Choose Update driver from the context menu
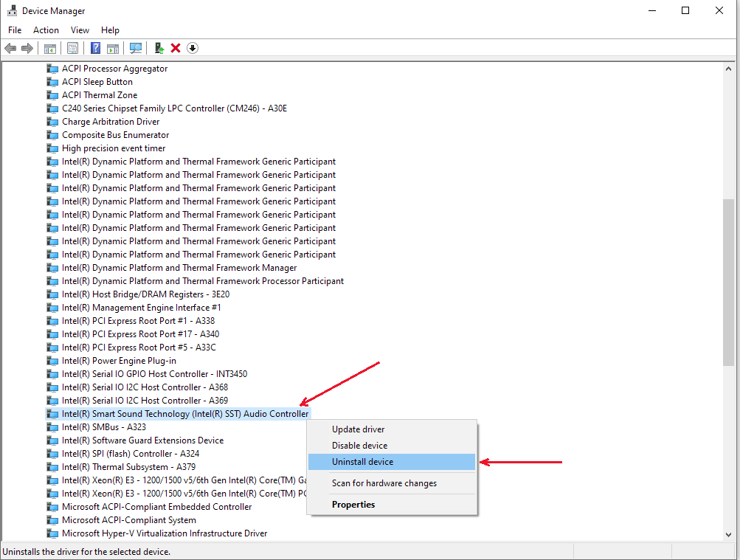This screenshot has width=740, height=560. [x=392, y=429]
